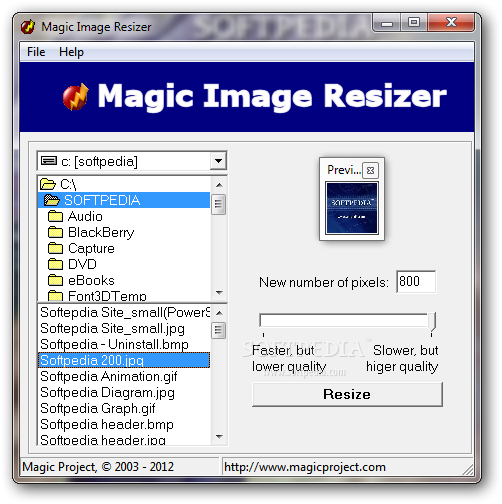The width and height of the screenshot is (502, 504).
Task: Minimize the Magic Image Resizer window
Action: pos(387,23)
